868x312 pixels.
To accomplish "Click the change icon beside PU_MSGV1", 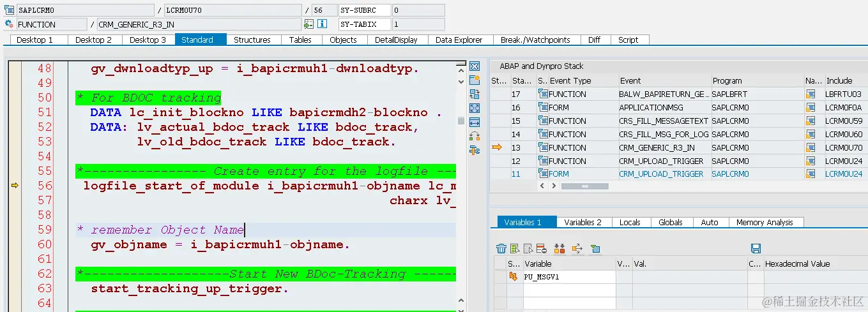I will click(513, 277).
